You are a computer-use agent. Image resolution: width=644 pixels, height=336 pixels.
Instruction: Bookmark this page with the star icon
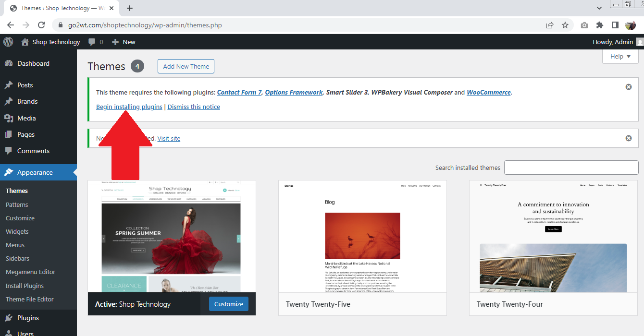coord(565,25)
